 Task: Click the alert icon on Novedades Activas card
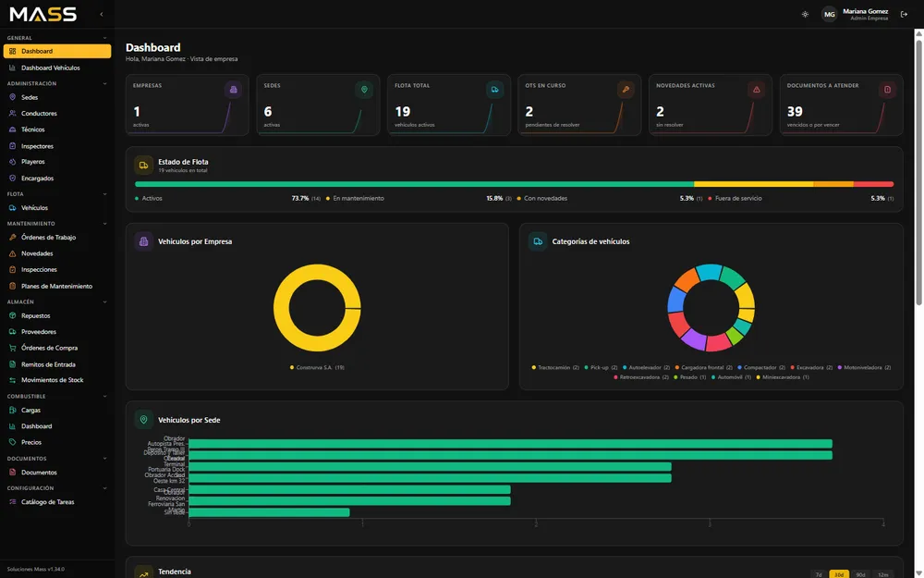pyautogui.click(x=757, y=90)
